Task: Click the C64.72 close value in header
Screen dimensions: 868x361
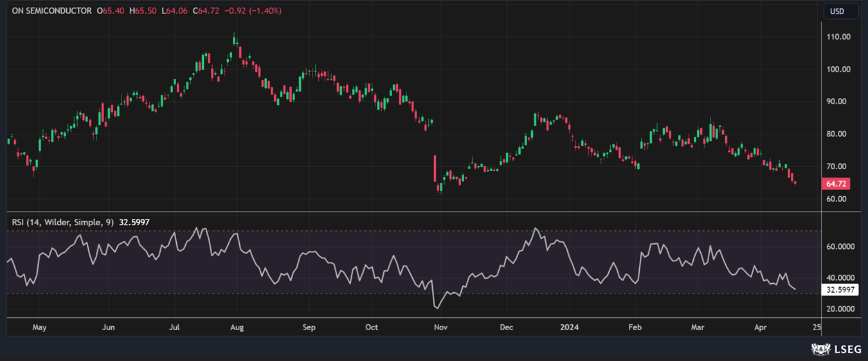Action: pyautogui.click(x=206, y=11)
